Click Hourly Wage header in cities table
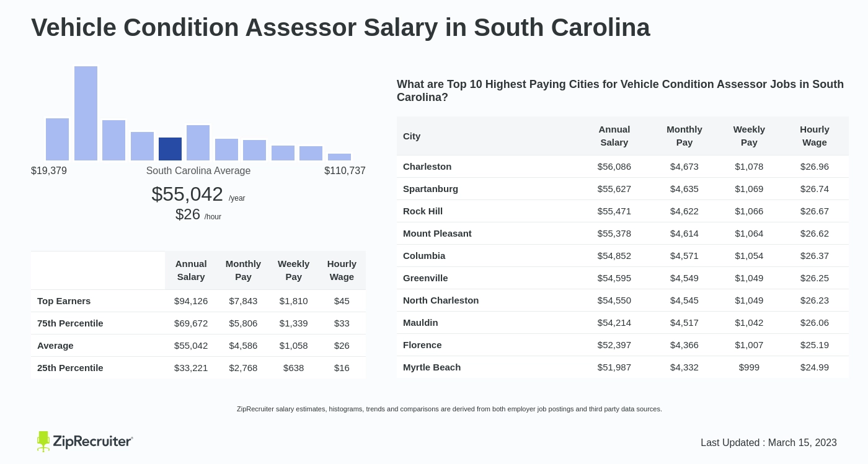This screenshot has width=868, height=464. 815,136
